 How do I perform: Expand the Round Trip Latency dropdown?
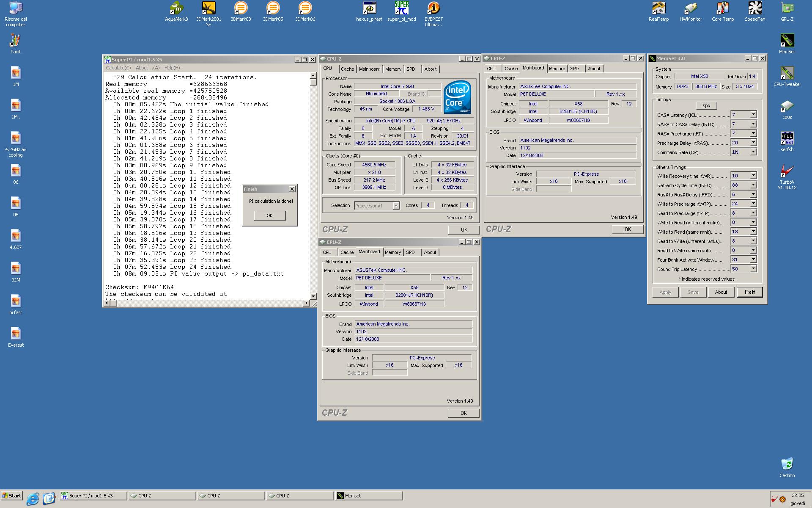point(753,269)
